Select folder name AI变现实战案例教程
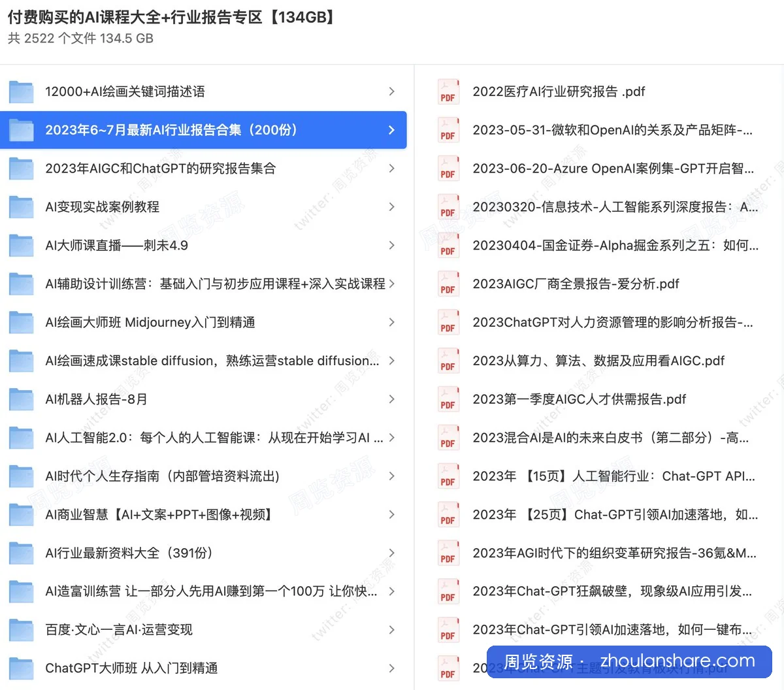784x690 pixels. (102, 207)
